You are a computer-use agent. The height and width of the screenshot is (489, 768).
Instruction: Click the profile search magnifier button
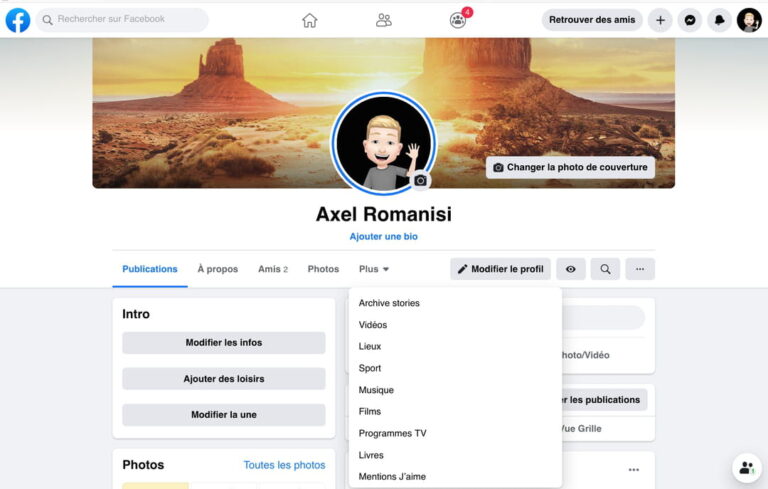click(605, 269)
